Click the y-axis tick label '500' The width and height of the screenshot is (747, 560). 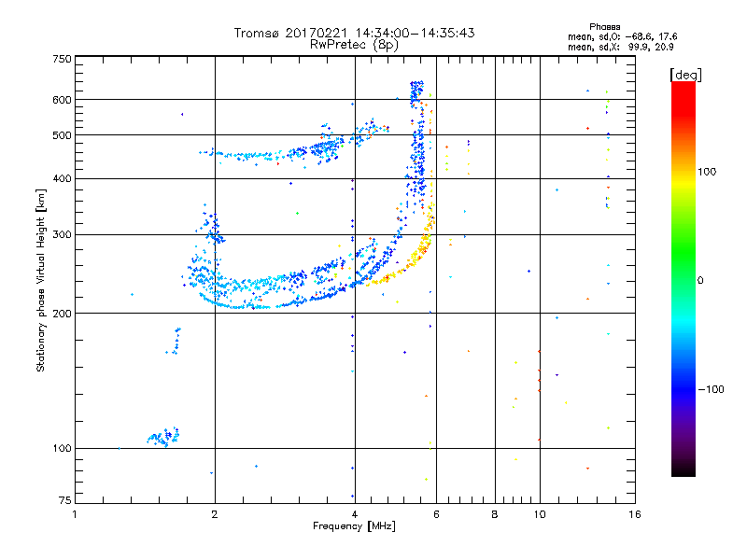63,135
